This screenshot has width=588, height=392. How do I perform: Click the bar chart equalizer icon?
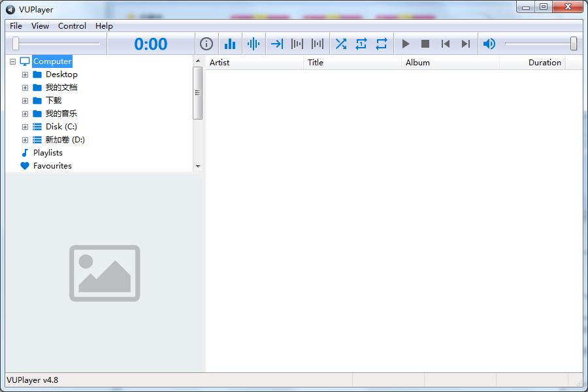pyautogui.click(x=230, y=44)
